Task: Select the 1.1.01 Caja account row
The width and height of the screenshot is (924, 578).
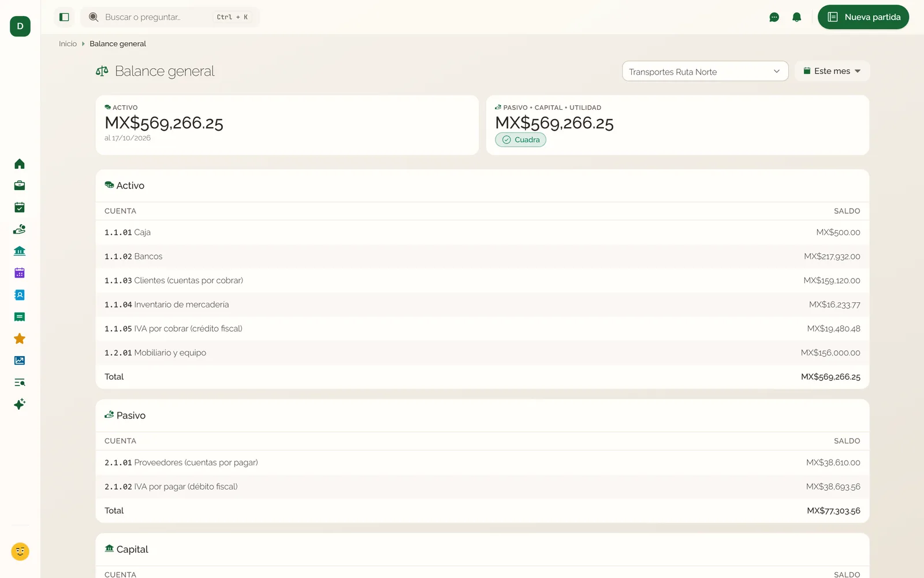Action: 482,232
